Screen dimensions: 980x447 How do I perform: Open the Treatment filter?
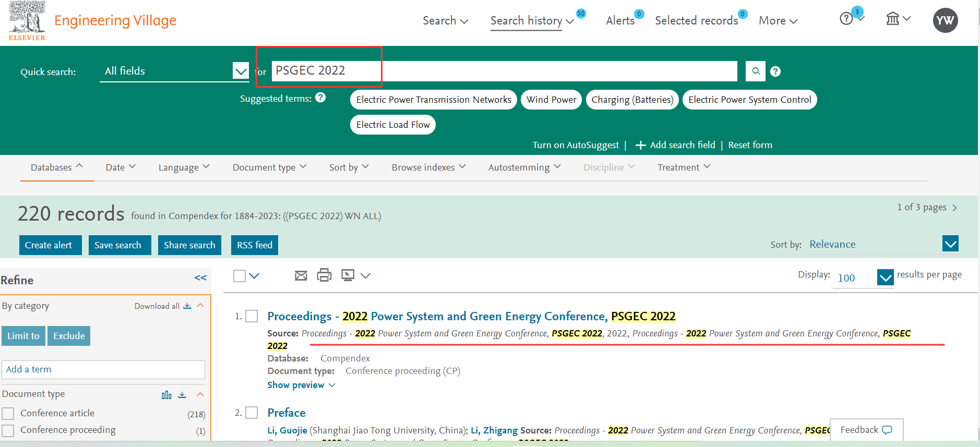click(684, 167)
